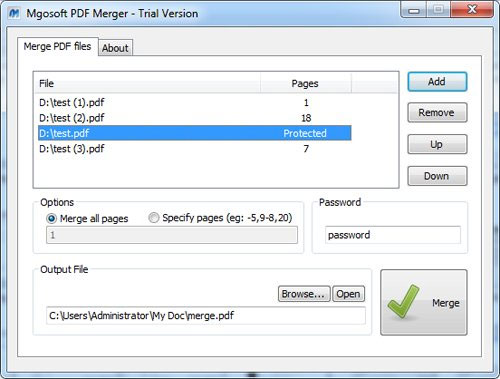Click page count 7 cell
The height and width of the screenshot is (379, 500).
click(x=306, y=148)
